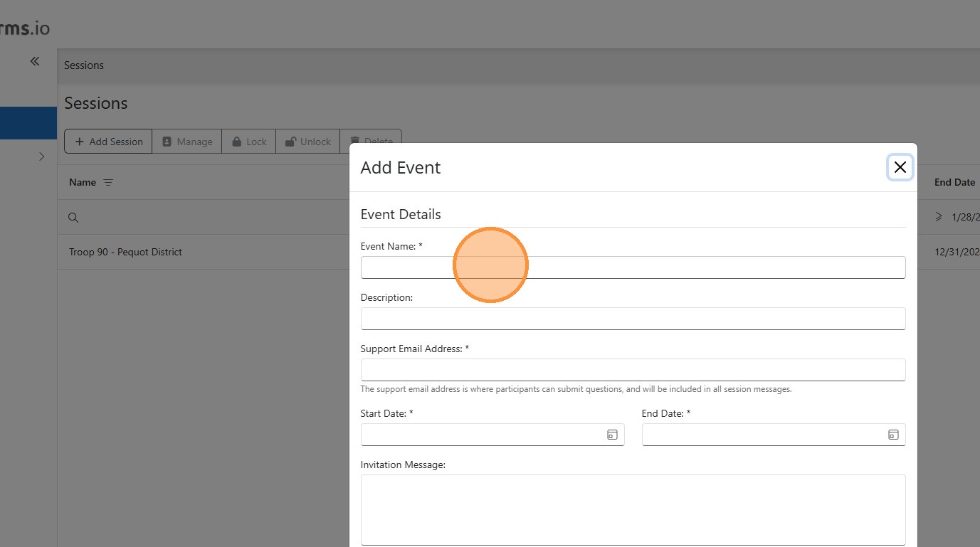Click the Sessions breadcrumb tab
The image size is (980, 547).
pos(84,65)
